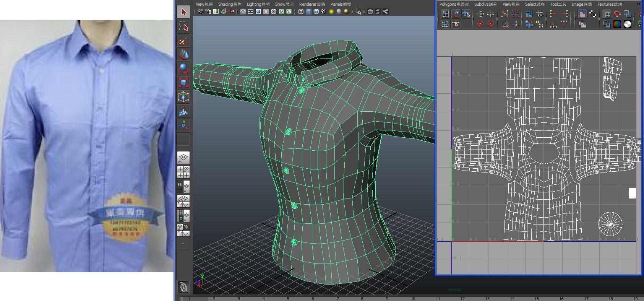The width and height of the screenshot is (644, 301).
Task: Select the arrow Select tool
Action: [183, 12]
